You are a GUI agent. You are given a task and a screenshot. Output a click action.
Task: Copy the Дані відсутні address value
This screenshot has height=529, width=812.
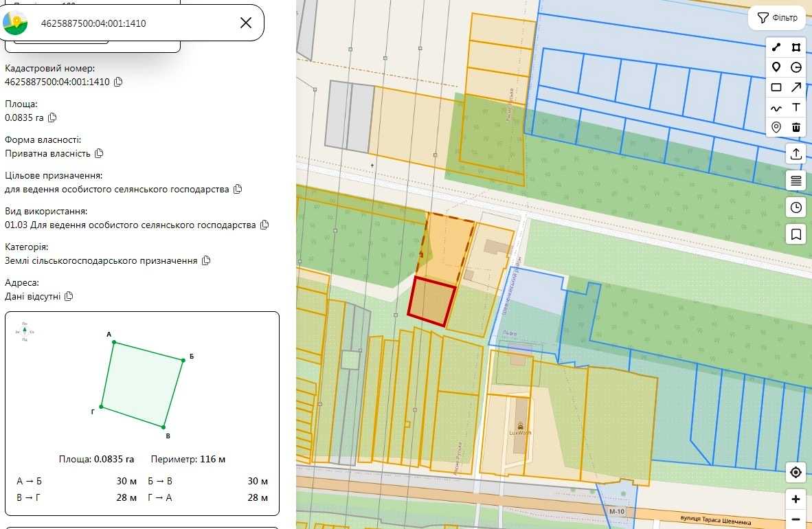coord(69,296)
